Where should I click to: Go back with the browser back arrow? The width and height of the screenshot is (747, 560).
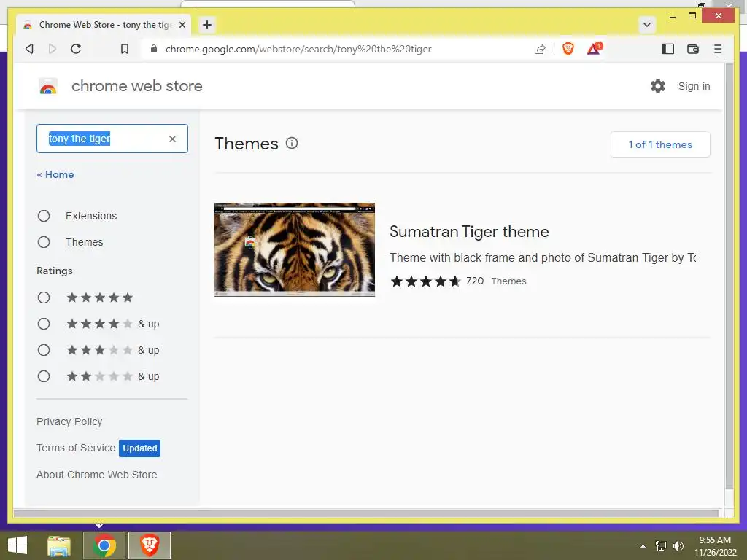[29, 49]
